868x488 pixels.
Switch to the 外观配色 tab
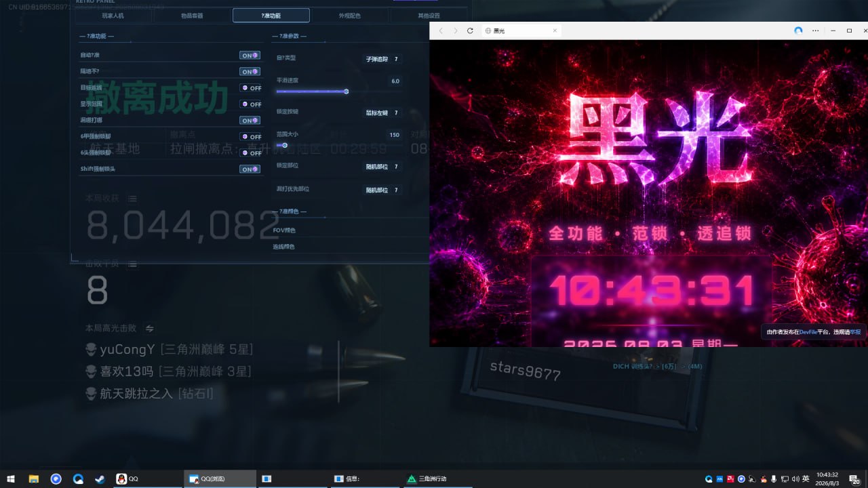click(x=350, y=16)
